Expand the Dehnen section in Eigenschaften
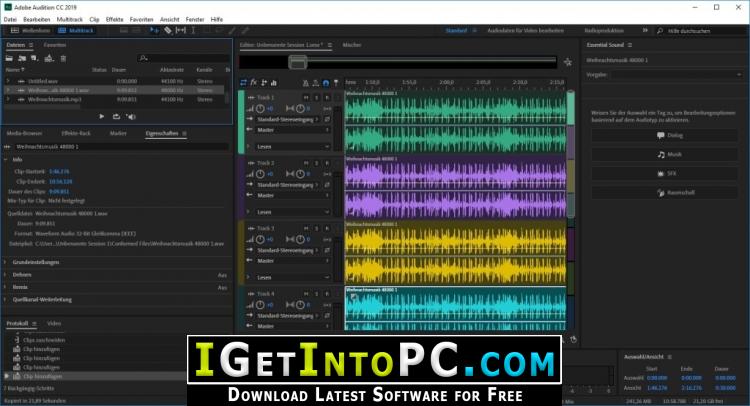750x406 pixels. click(6, 274)
